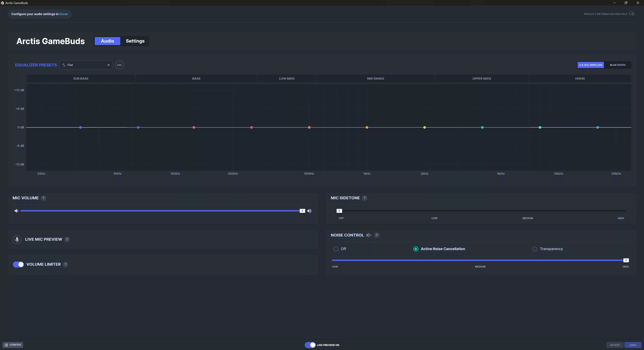Click the noise control LOW level label

click(x=335, y=267)
